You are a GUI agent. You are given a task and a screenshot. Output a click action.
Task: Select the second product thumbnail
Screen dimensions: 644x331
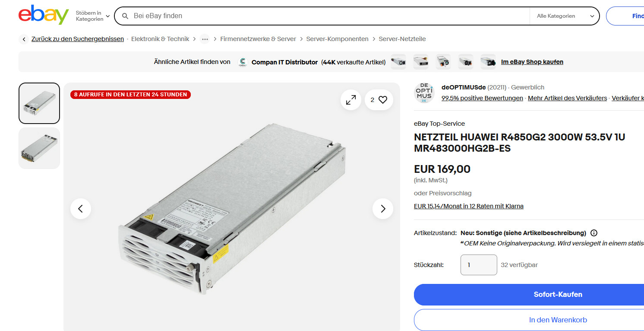[x=39, y=148]
